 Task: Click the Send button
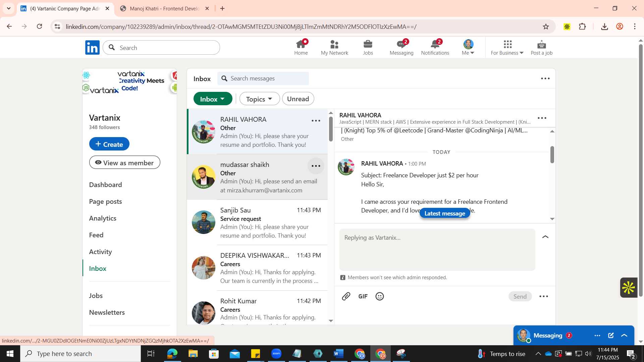click(520, 296)
